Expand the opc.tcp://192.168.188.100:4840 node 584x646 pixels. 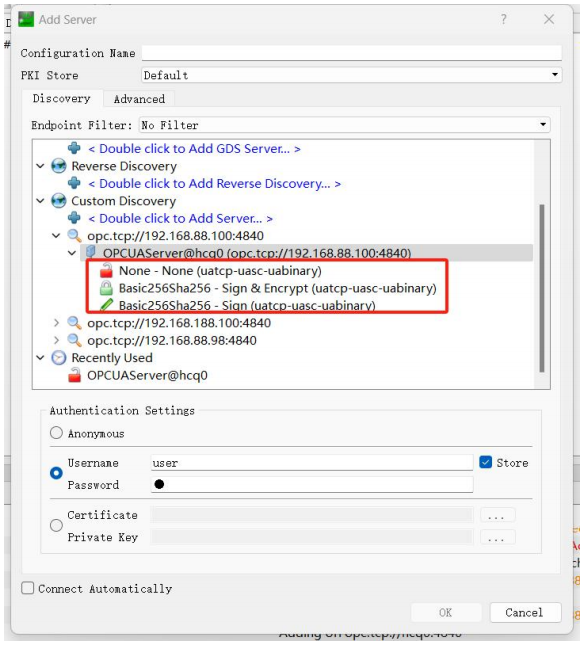[x=56, y=323]
